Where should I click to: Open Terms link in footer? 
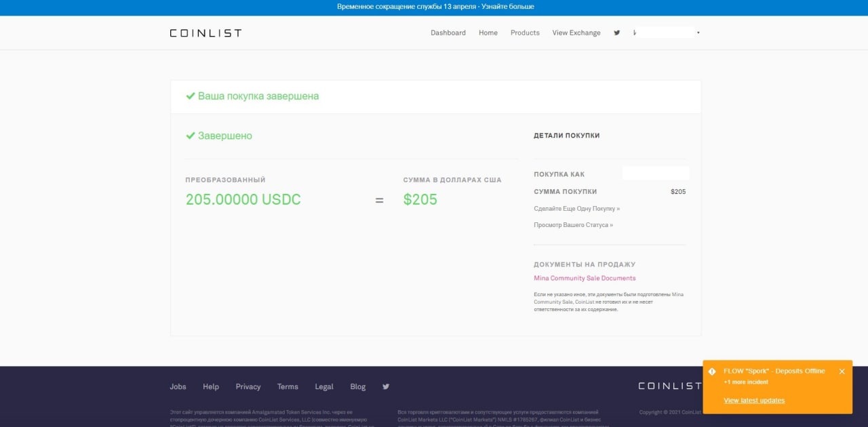pyautogui.click(x=288, y=386)
